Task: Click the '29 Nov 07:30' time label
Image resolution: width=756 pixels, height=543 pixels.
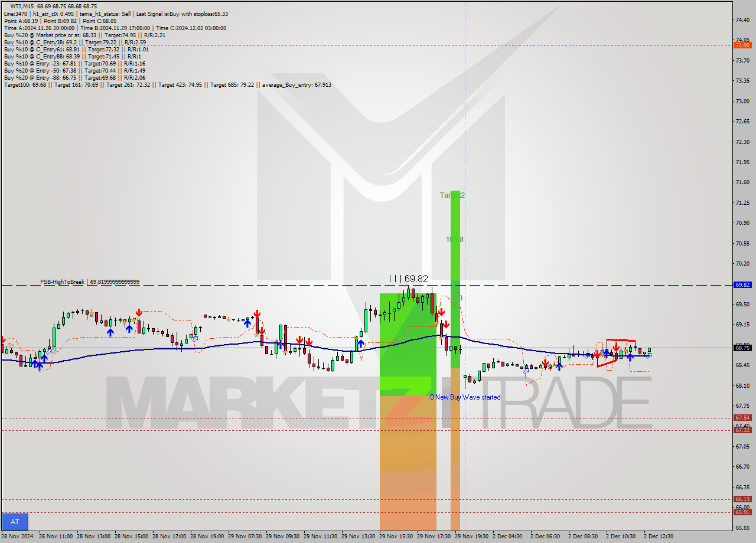Action: [245, 537]
